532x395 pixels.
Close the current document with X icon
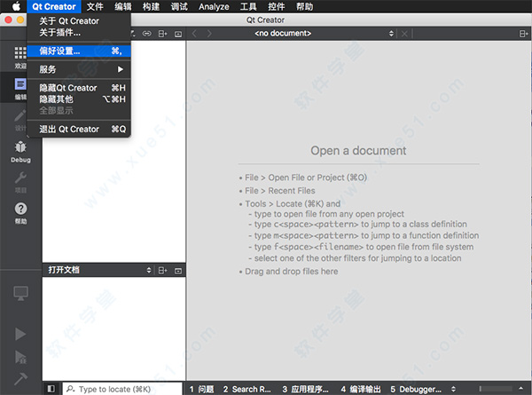click(404, 33)
